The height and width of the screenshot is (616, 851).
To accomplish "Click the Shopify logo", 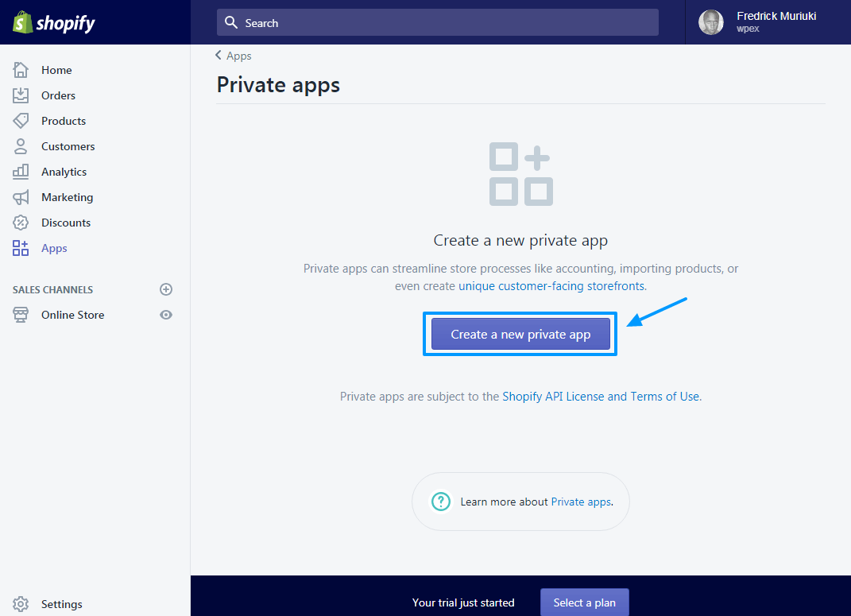I will coord(54,22).
